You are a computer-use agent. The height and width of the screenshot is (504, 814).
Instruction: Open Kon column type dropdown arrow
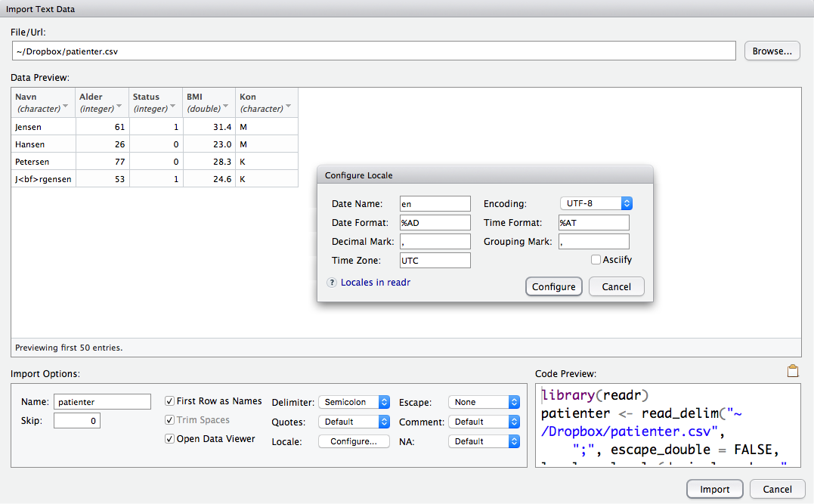click(x=289, y=107)
